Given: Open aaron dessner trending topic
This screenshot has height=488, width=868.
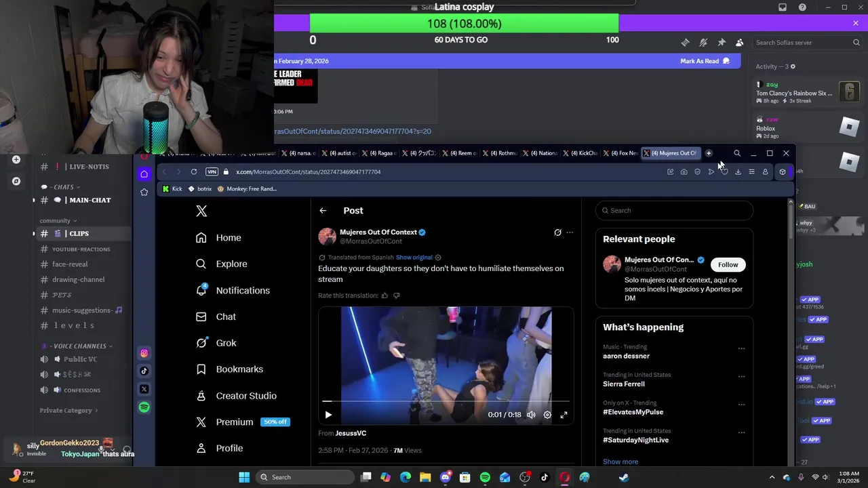Looking at the screenshot, I should [626, 356].
